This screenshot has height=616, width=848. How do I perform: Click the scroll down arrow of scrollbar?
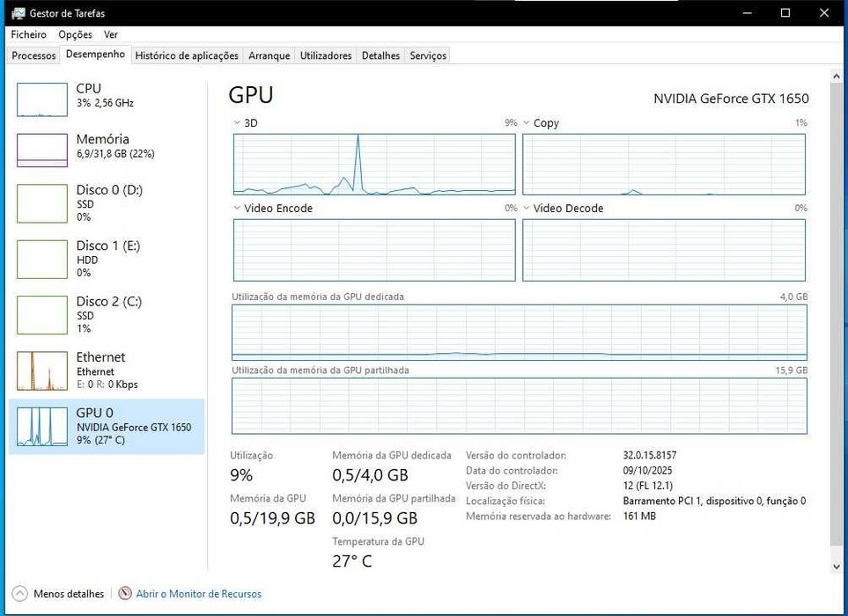pyautogui.click(x=836, y=568)
